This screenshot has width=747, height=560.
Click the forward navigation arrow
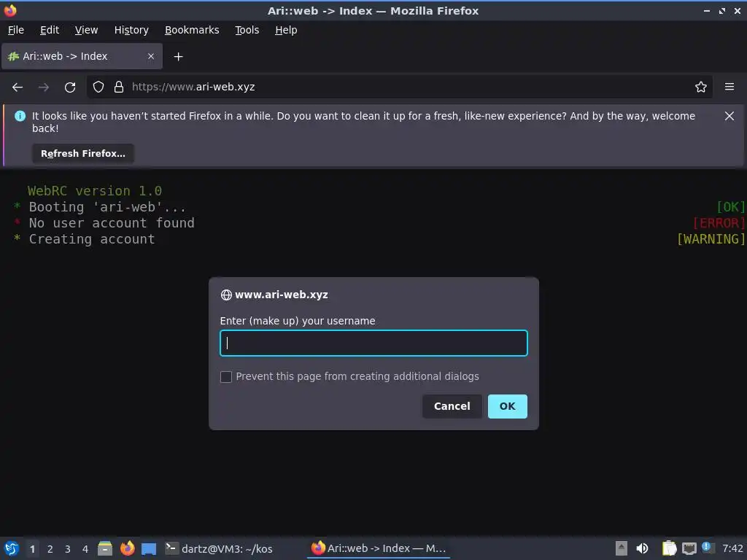[43, 87]
